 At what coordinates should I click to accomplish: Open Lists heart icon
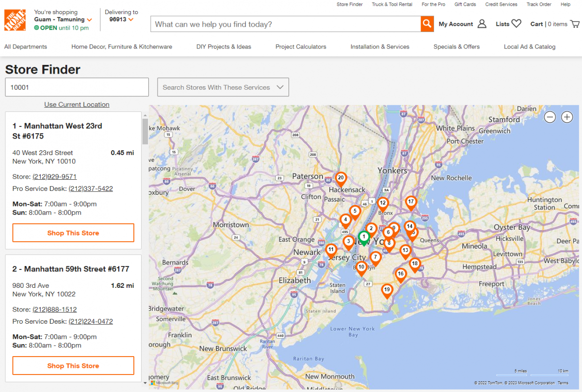(516, 24)
